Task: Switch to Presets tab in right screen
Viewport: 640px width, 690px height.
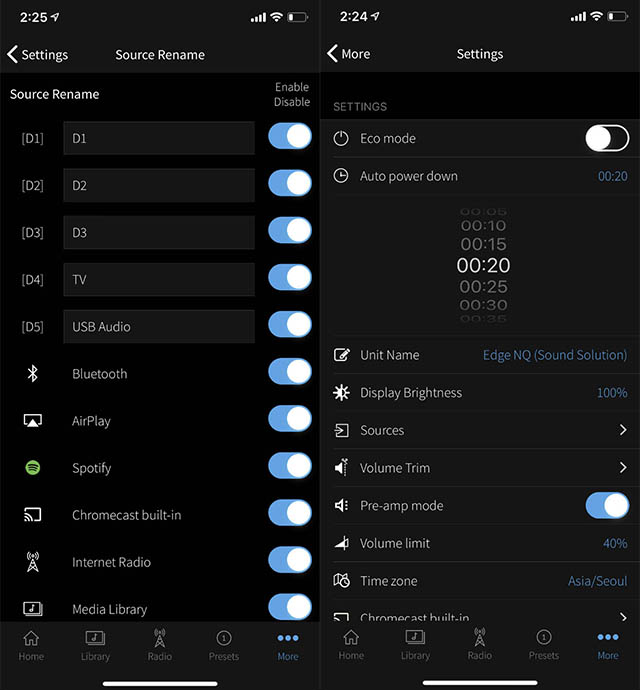Action: 543,645
